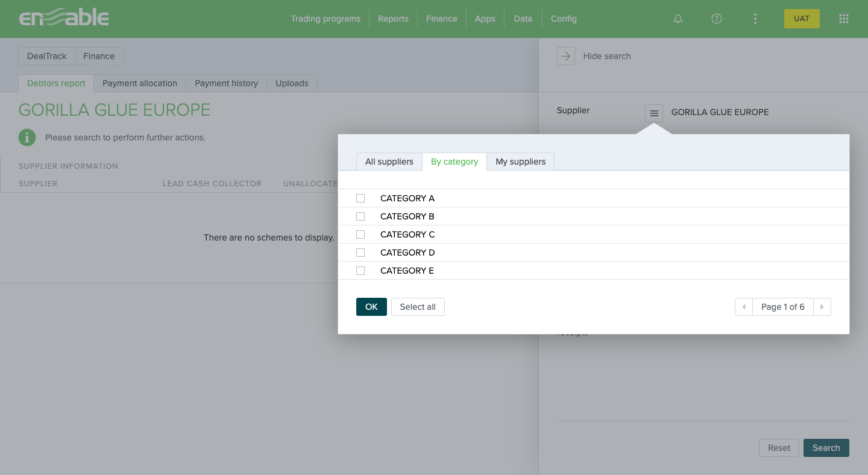Tick the CATEGORY C checkbox
This screenshot has height=475, width=868.
coord(360,234)
